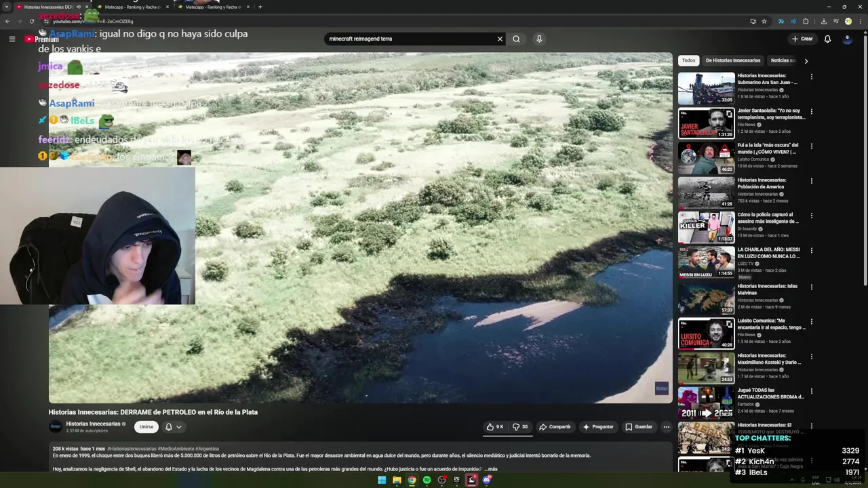868x488 pixels.
Task: Clear the search box text
Action: 500,39
